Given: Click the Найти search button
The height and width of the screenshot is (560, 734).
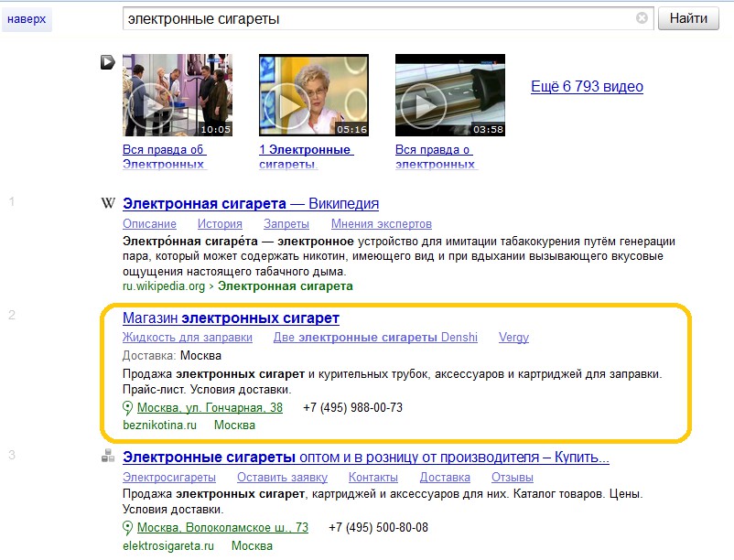Looking at the screenshot, I should tap(688, 18).
